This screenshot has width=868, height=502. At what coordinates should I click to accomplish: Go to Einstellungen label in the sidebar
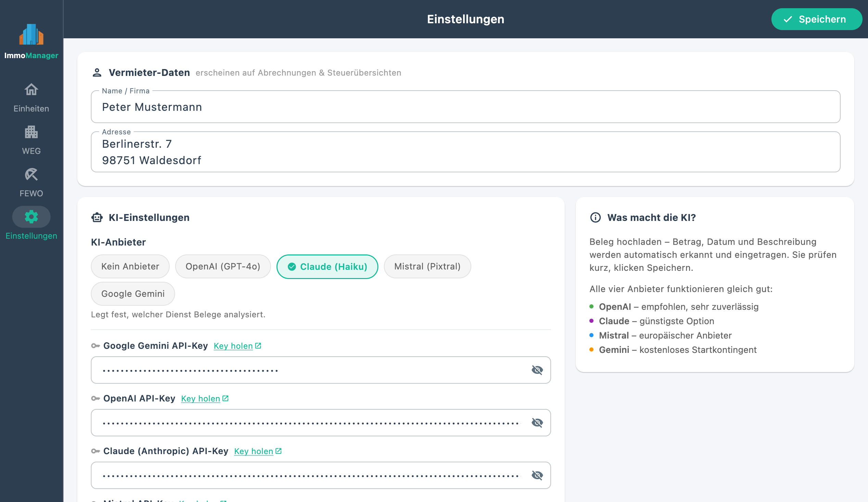[31, 236]
